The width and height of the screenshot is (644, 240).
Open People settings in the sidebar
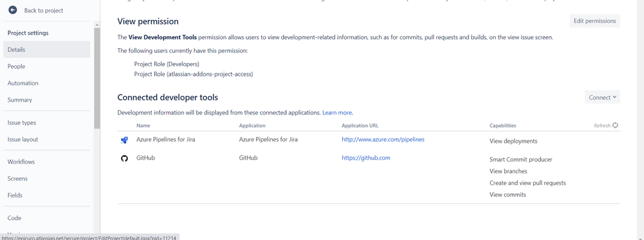(x=47, y=66)
